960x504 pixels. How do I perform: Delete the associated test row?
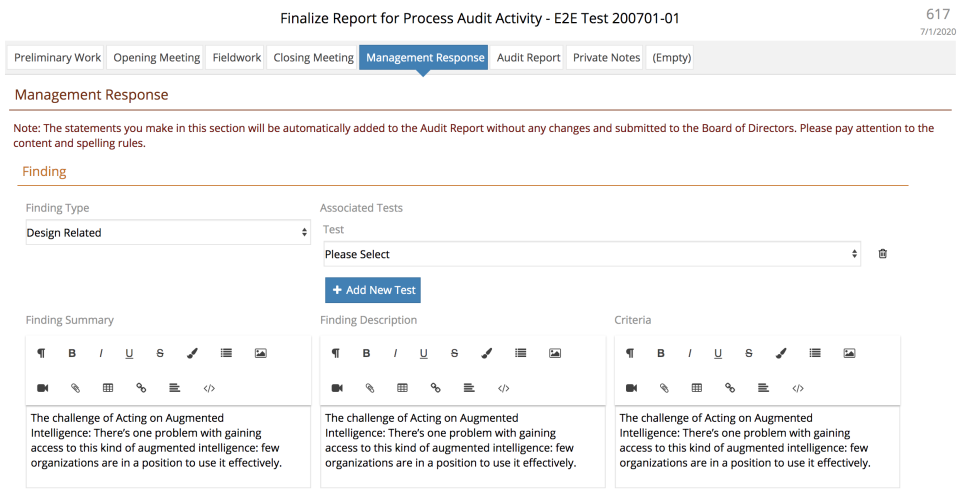point(882,254)
